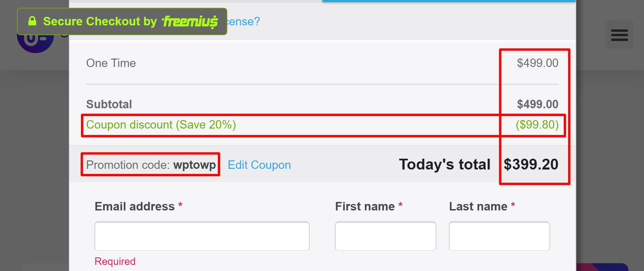644x271 pixels.
Task: Click the promotion code wptowp
Action: [x=194, y=165]
